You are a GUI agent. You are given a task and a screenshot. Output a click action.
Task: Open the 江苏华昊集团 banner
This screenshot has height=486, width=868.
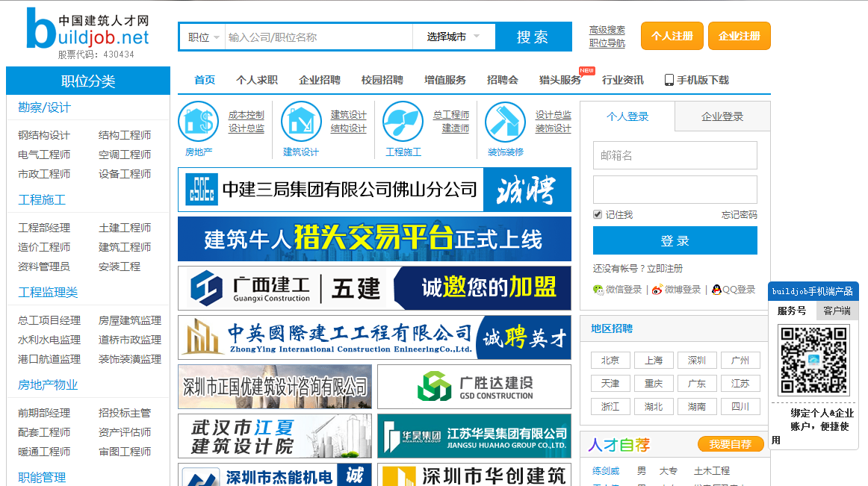pyautogui.click(x=474, y=436)
